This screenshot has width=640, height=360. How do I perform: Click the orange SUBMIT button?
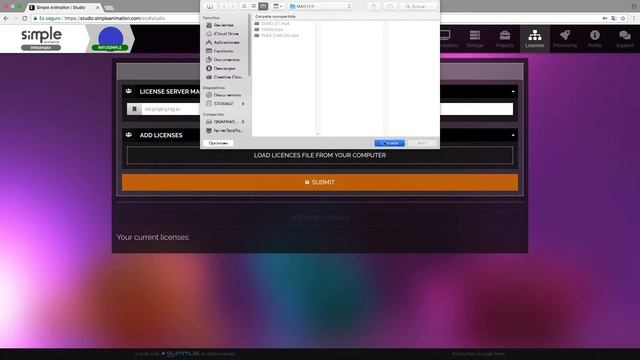[x=320, y=182]
